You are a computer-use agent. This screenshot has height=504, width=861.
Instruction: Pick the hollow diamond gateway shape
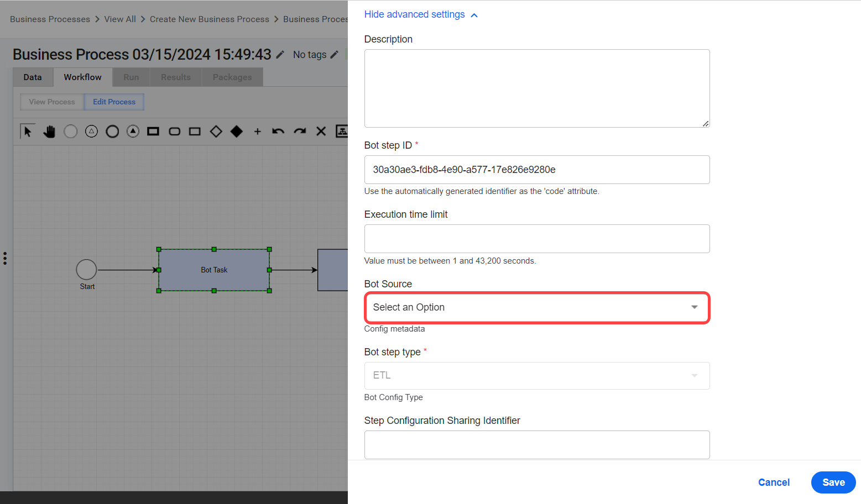(216, 132)
